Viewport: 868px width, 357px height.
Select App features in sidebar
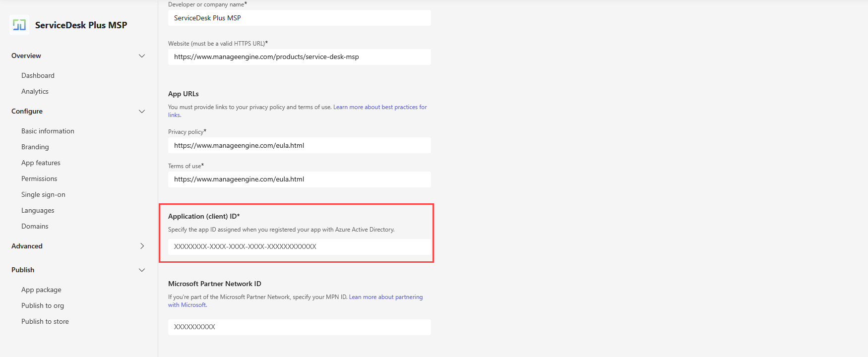pyautogui.click(x=41, y=163)
